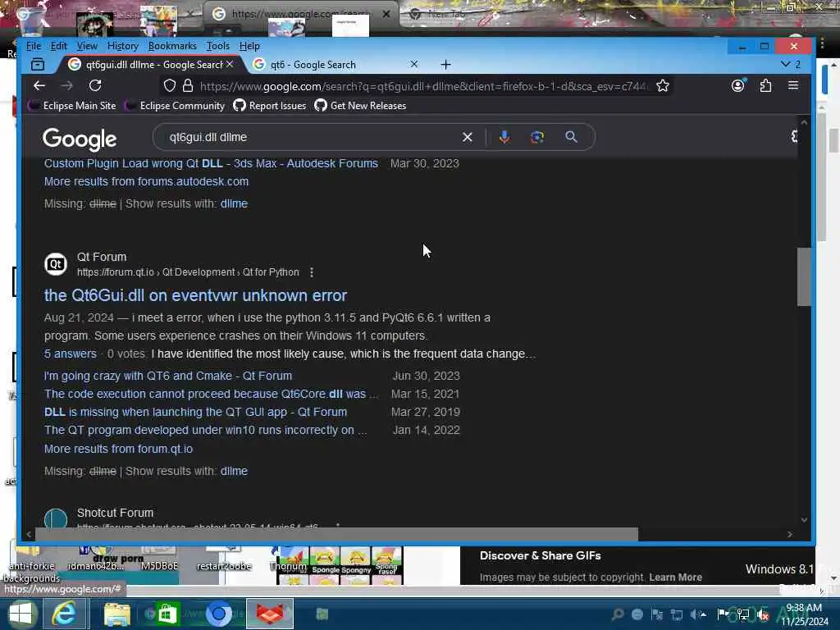The width and height of the screenshot is (840, 630).
Task: Click Learn More in background window
Action: [x=676, y=577]
